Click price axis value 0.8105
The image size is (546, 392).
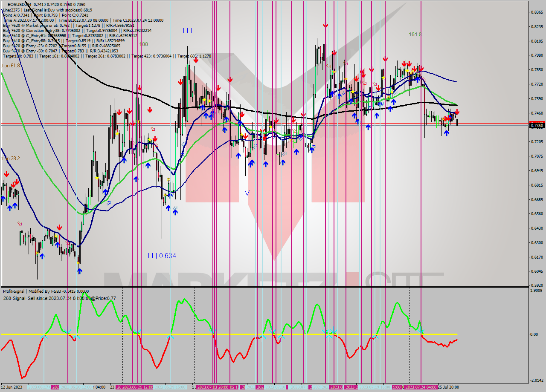coord(537,41)
